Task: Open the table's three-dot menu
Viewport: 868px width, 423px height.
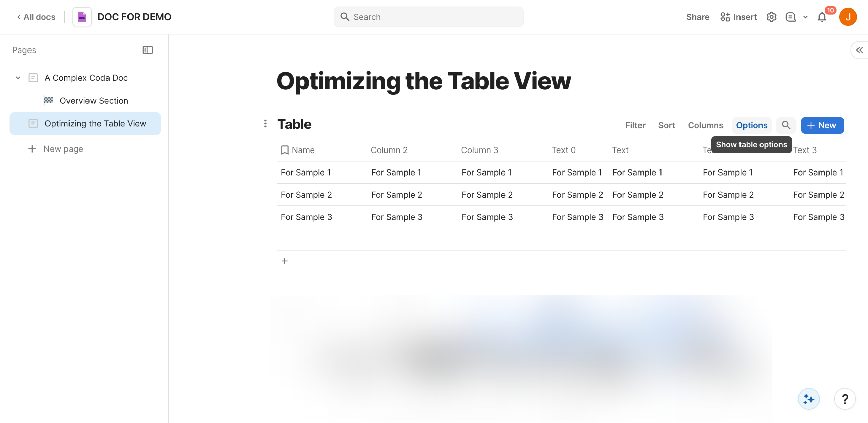Action: point(265,124)
